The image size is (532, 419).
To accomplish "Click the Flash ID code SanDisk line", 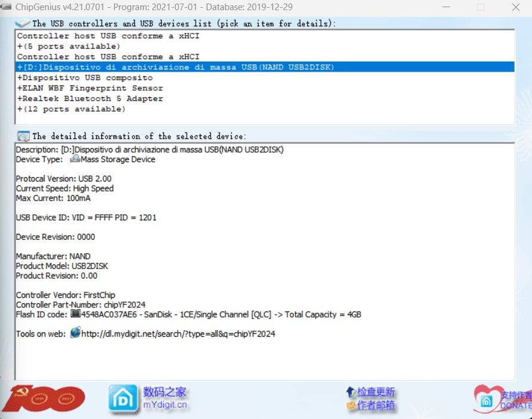I will [x=188, y=315].
